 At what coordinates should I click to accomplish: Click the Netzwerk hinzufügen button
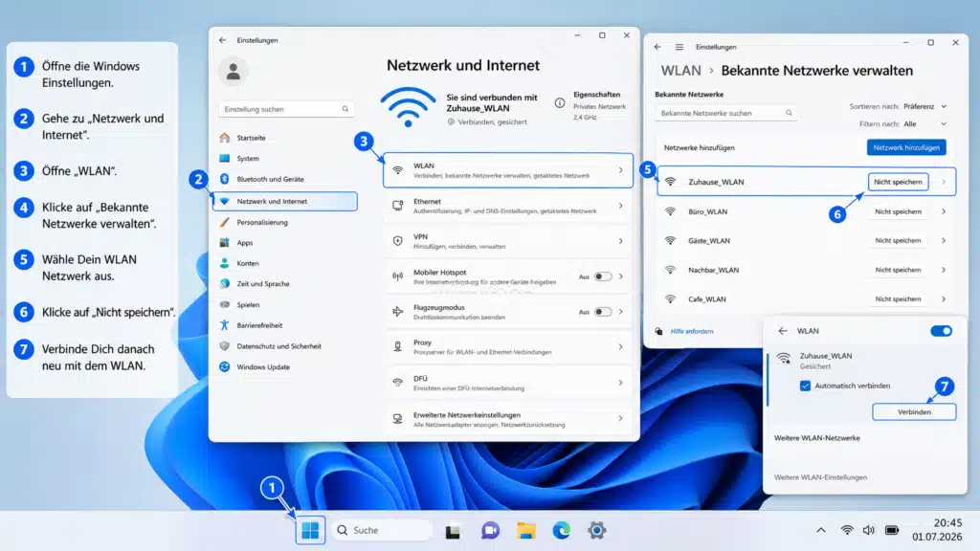tap(906, 147)
